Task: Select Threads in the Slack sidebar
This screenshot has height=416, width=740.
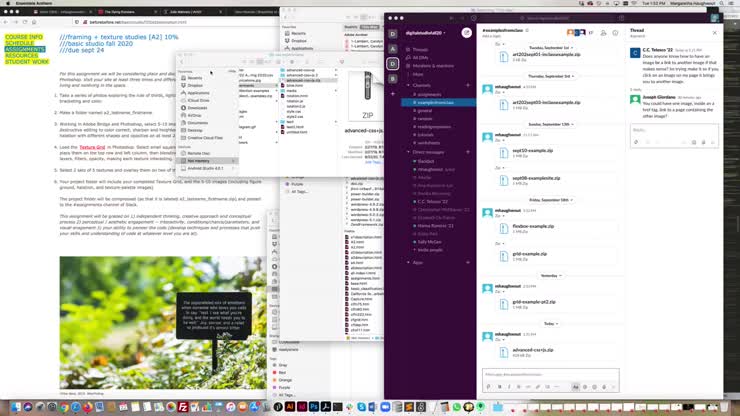Action: pos(420,49)
